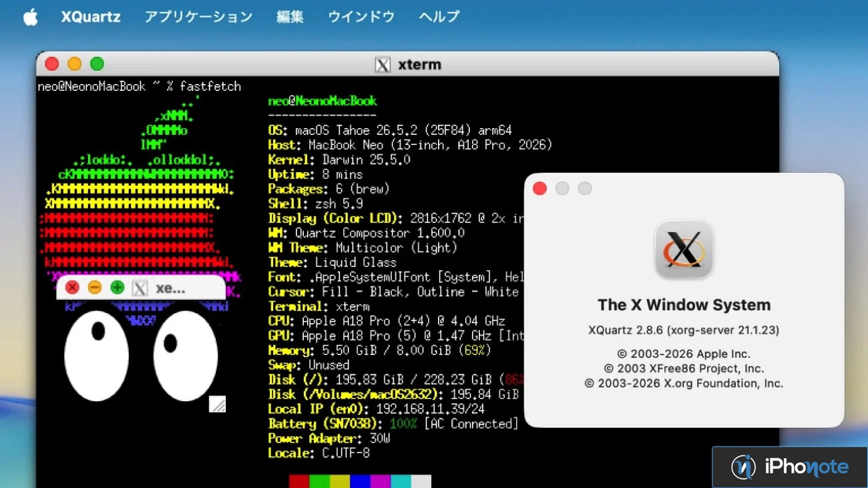Click the 'CPU: Apple A18 Pro' line
This screenshot has height=488, width=868.
point(387,321)
